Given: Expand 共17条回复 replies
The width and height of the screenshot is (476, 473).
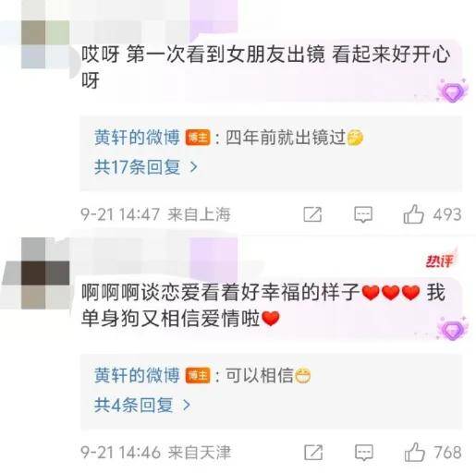Looking at the screenshot, I should click(x=145, y=167).
